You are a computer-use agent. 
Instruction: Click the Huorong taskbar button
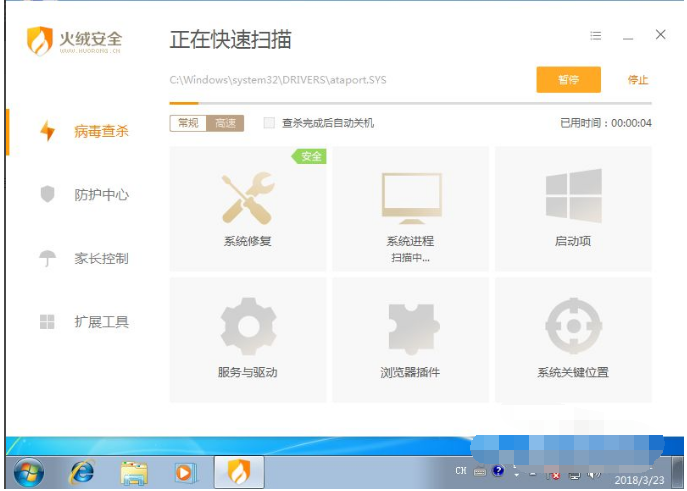239,472
